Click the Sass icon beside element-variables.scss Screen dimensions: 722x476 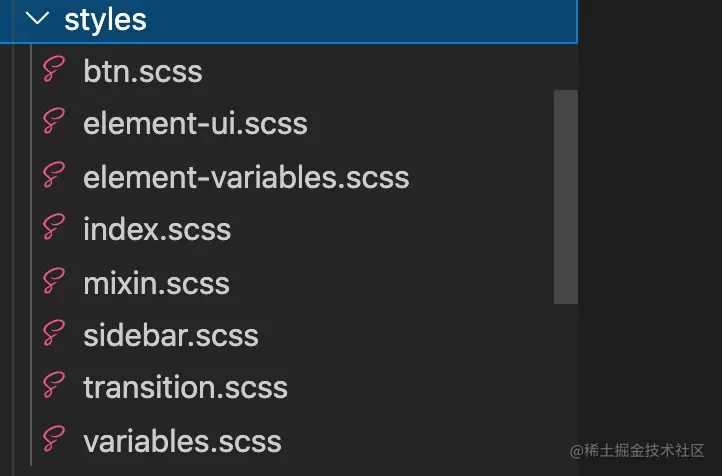click(x=53, y=177)
